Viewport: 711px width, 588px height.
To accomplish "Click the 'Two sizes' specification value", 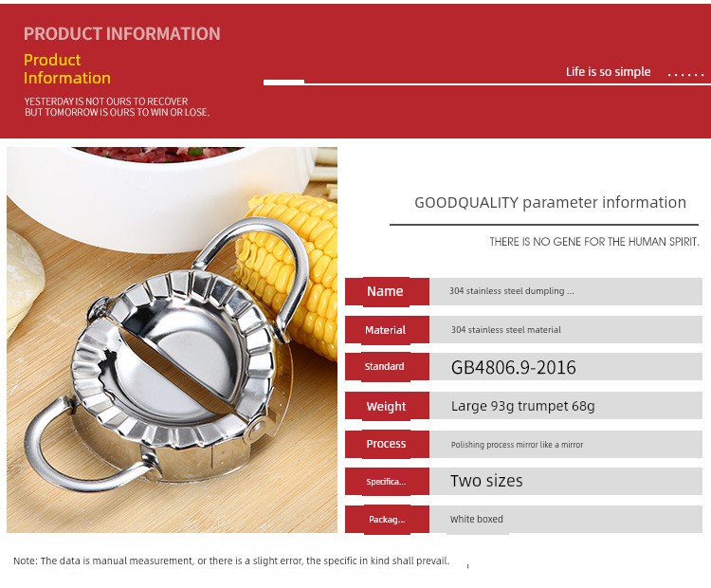I will pos(486,481).
